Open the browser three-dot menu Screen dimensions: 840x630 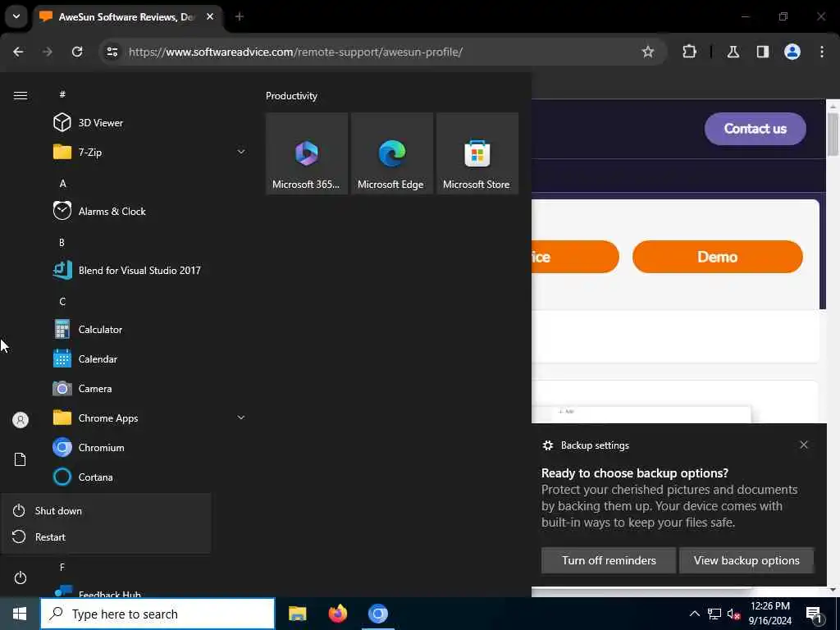(x=822, y=52)
